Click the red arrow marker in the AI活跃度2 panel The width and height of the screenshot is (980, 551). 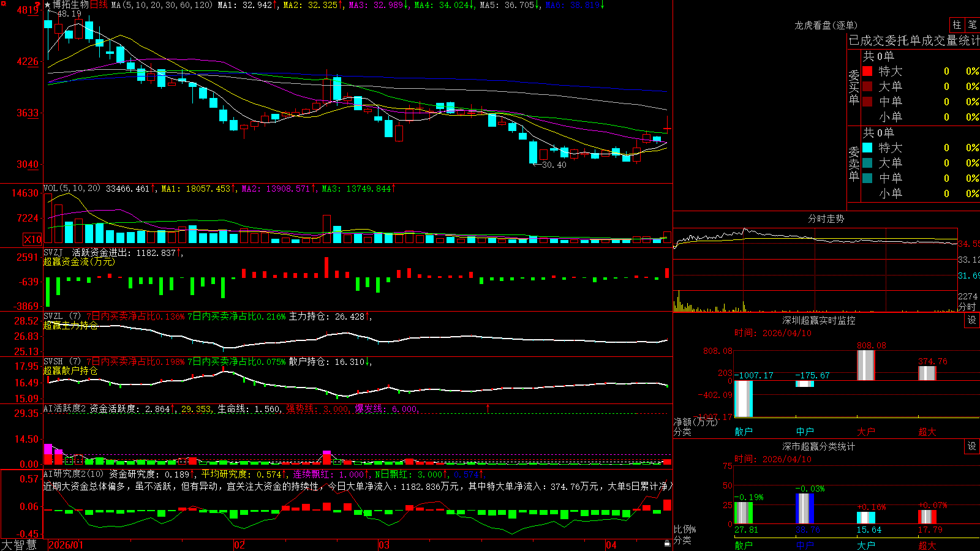488,408
